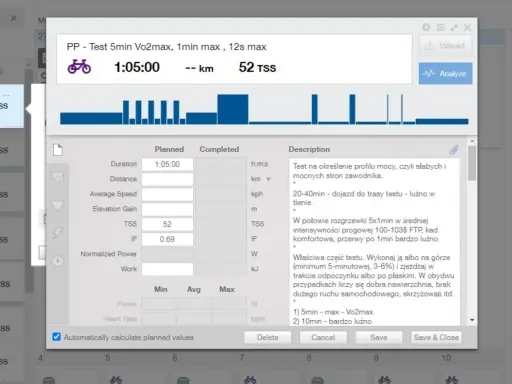Open the power lightning tab icon

(x=58, y=233)
